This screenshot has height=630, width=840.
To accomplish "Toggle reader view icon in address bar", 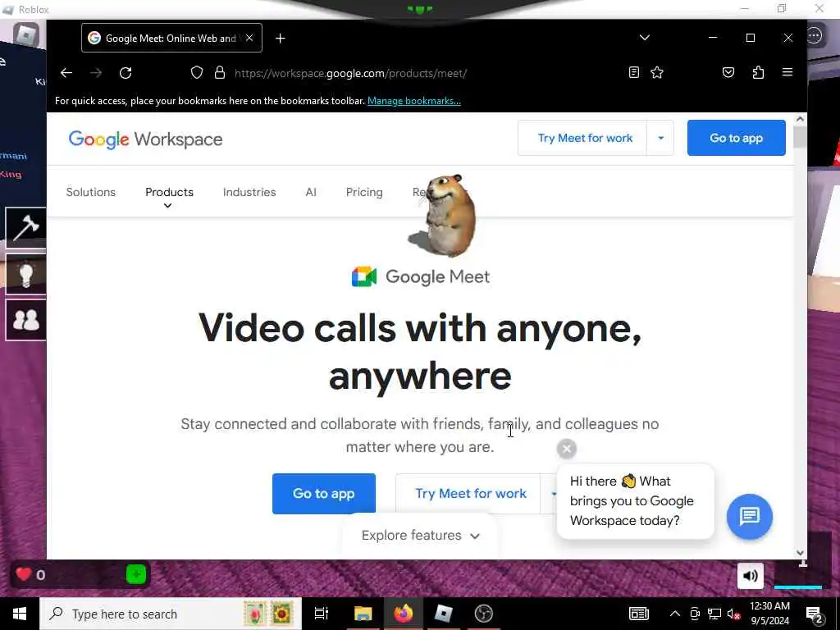I will [634, 72].
